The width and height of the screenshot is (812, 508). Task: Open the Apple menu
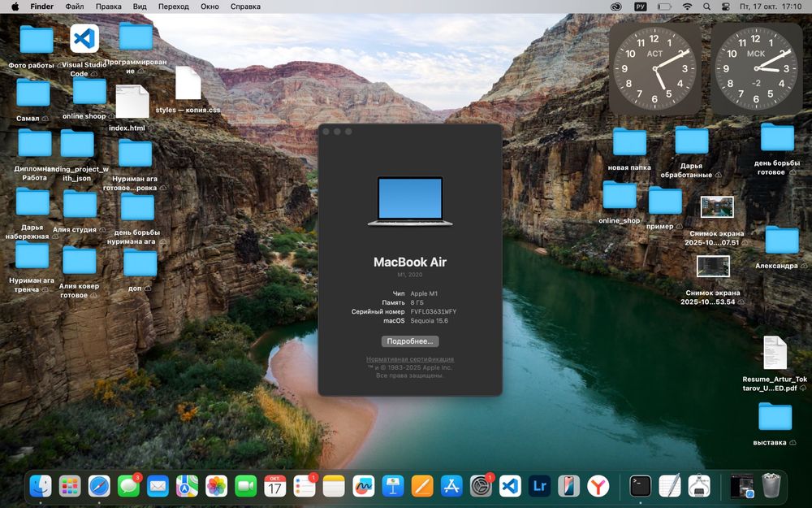point(15,7)
